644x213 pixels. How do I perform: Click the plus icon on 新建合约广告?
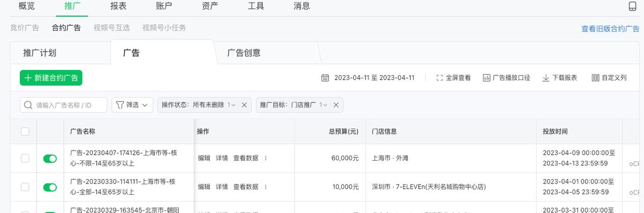pyautogui.click(x=28, y=78)
